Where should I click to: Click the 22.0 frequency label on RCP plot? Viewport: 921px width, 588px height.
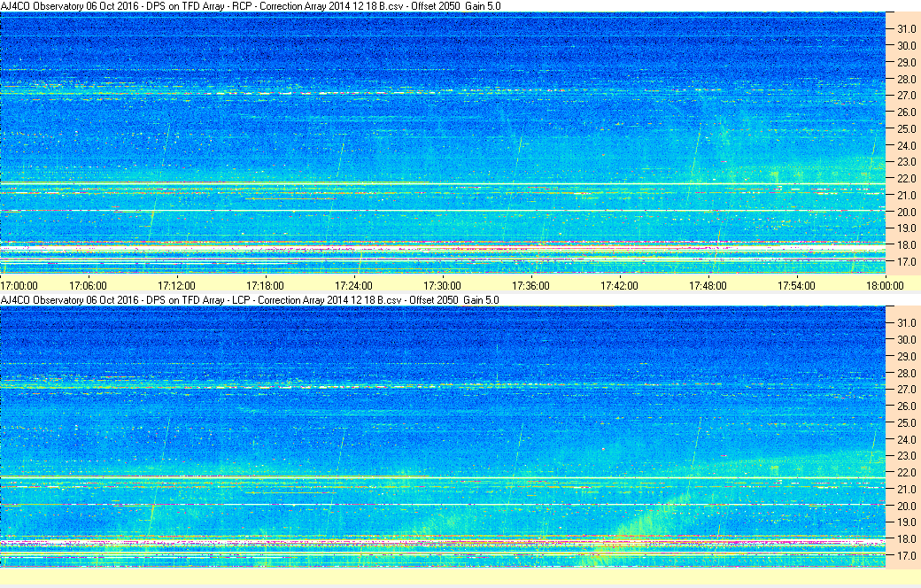[906, 179]
